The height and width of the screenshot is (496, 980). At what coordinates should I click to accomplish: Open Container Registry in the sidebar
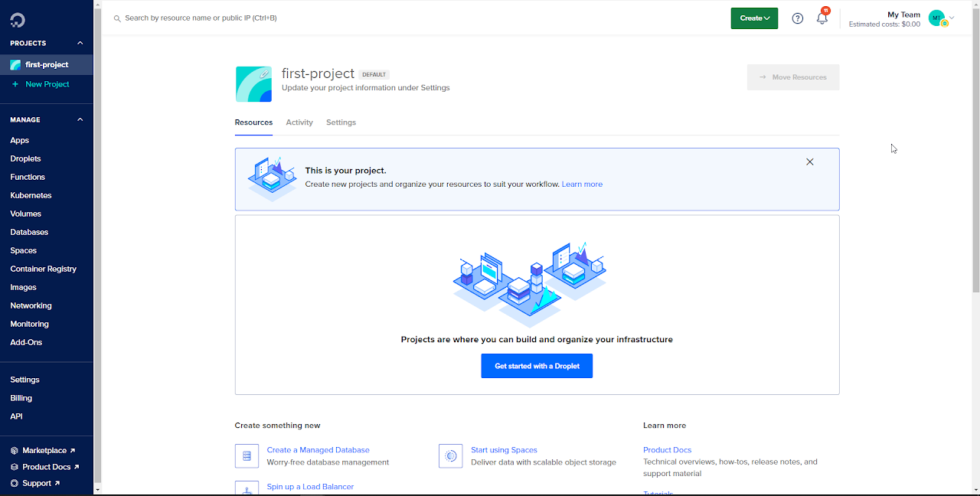pyautogui.click(x=43, y=269)
